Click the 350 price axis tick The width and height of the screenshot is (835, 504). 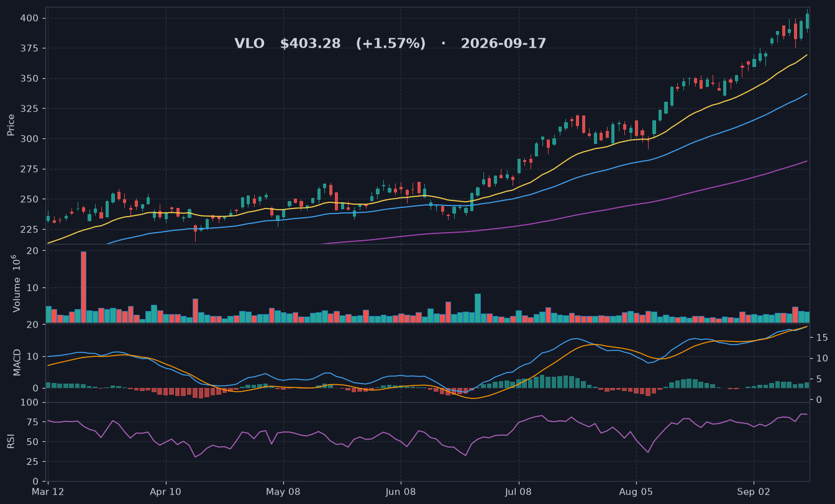pyautogui.click(x=30, y=78)
